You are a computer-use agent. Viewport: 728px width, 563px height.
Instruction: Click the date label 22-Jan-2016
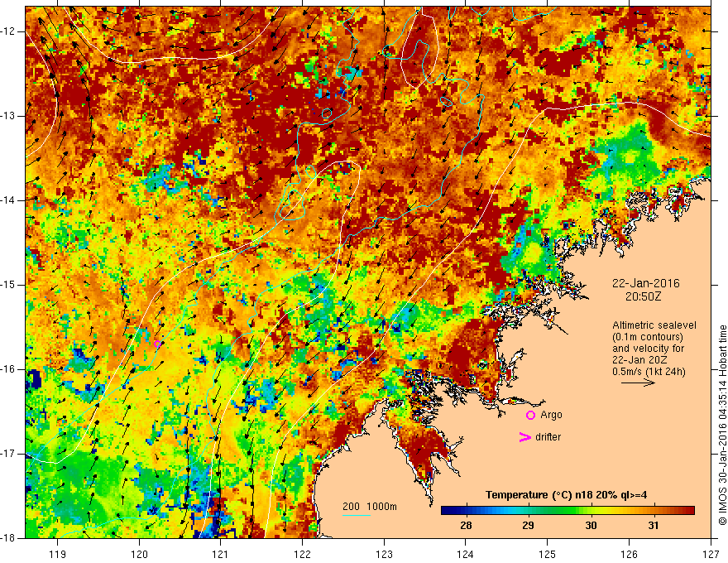[x=646, y=283]
